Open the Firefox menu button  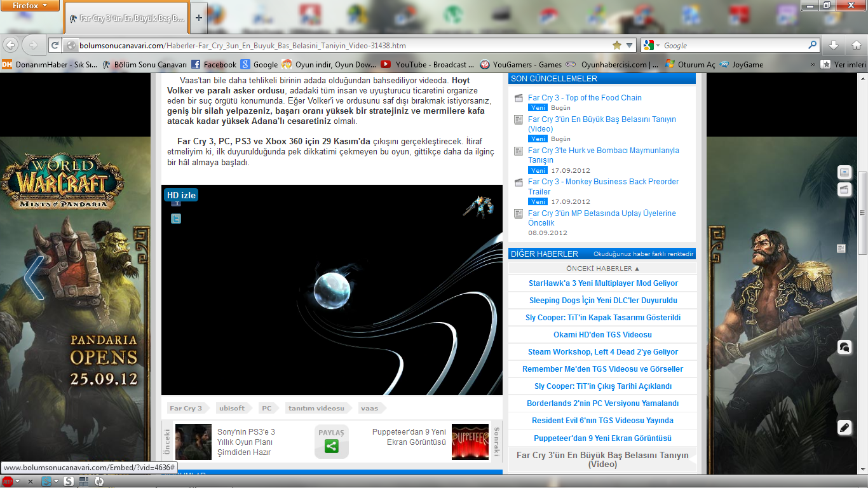31,6
